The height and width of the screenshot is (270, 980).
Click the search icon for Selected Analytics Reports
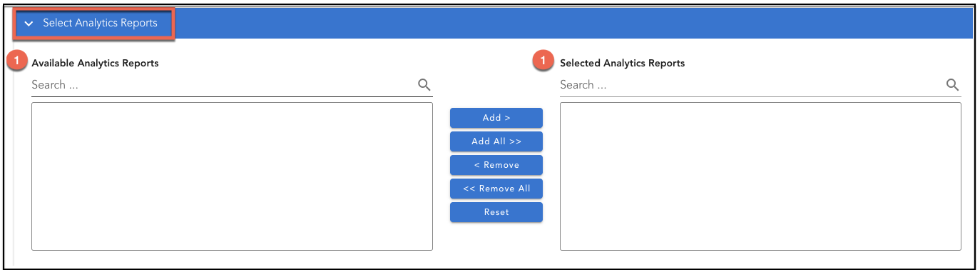pos(952,85)
